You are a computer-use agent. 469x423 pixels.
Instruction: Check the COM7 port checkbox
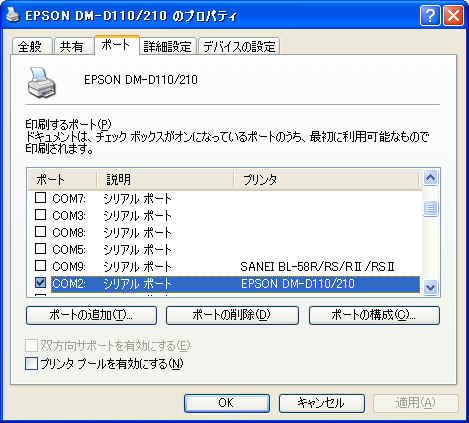pos(40,198)
